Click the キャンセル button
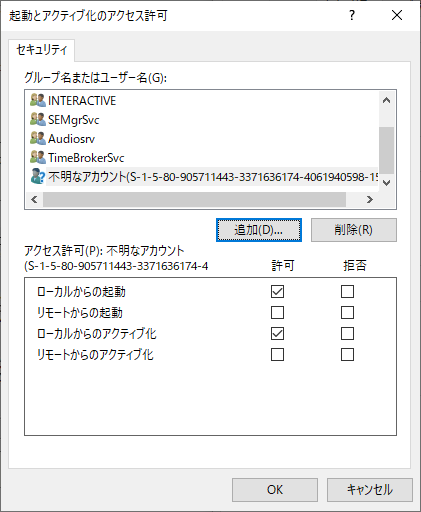This screenshot has width=421, height=512. coord(370,490)
